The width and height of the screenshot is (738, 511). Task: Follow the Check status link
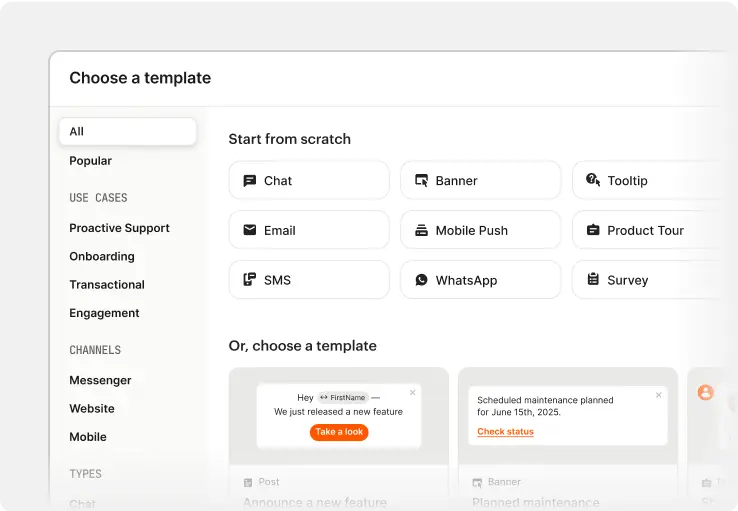(x=505, y=432)
